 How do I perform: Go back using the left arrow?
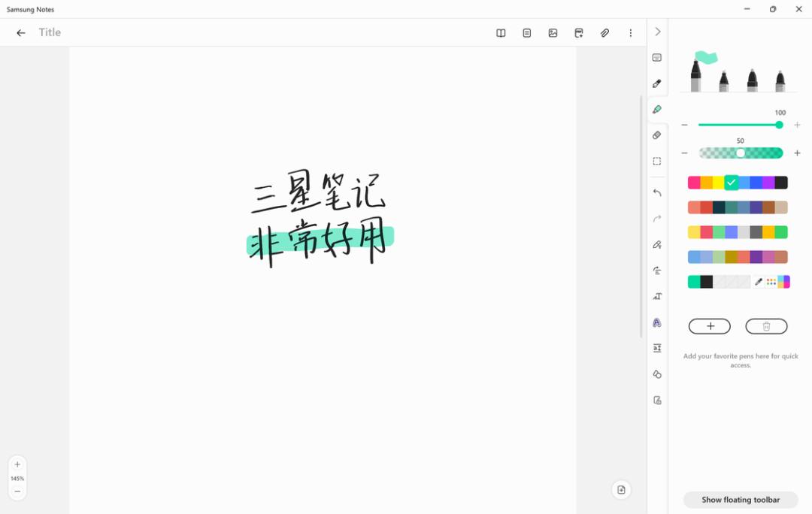click(x=21, y=32)
